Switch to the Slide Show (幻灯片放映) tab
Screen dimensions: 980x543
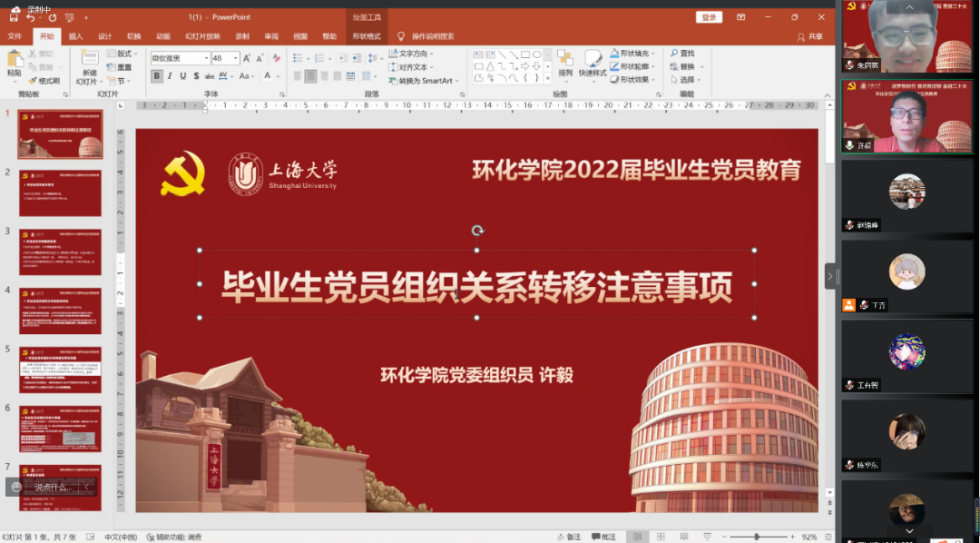[202, 36]
